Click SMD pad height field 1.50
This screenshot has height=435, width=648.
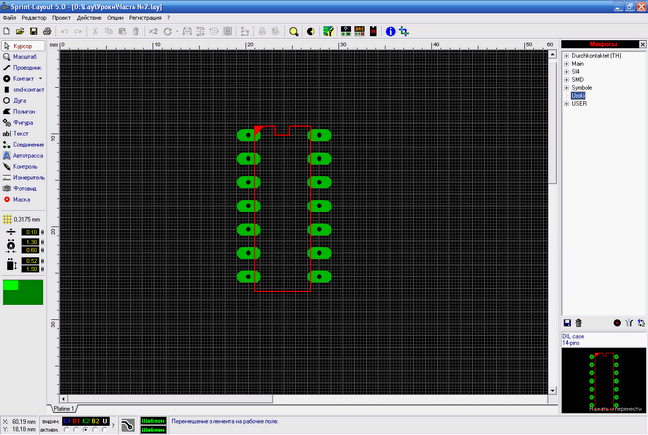tap(30, 269)
